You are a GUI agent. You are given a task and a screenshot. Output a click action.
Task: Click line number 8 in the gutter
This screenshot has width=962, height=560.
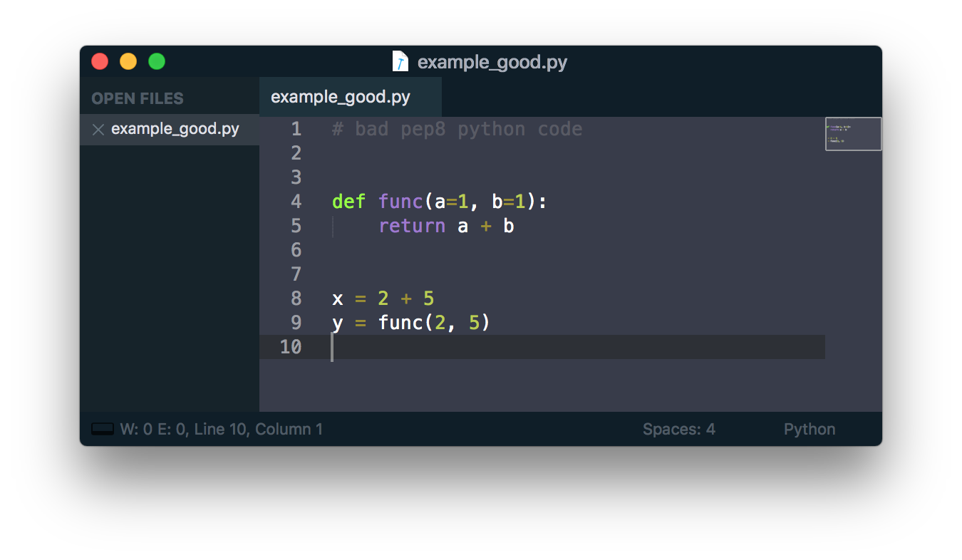tap(296, 299)
